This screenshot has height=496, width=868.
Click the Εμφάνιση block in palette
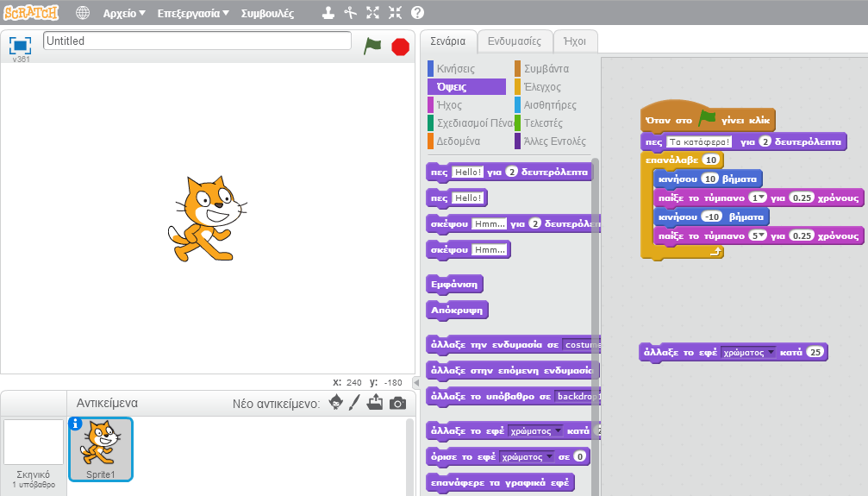454,285
